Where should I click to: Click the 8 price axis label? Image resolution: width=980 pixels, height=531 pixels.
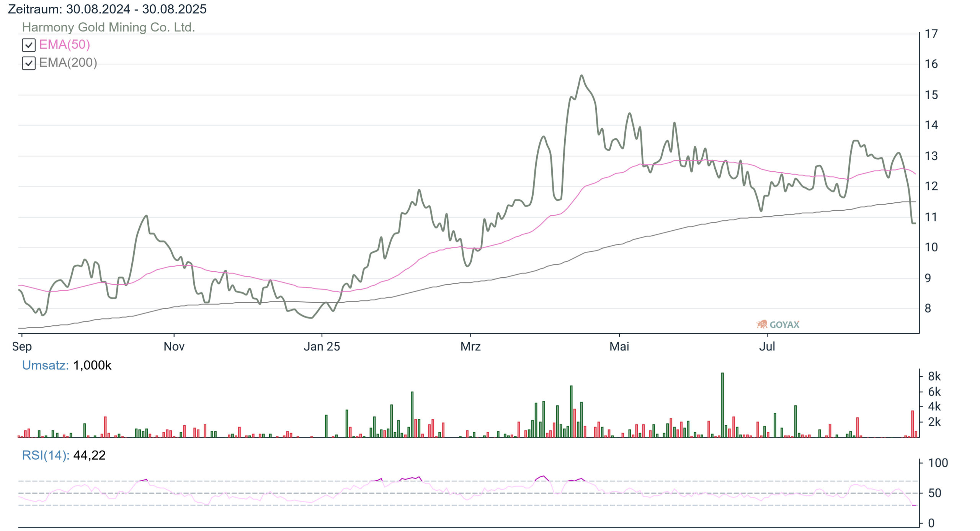click(928, 308)
